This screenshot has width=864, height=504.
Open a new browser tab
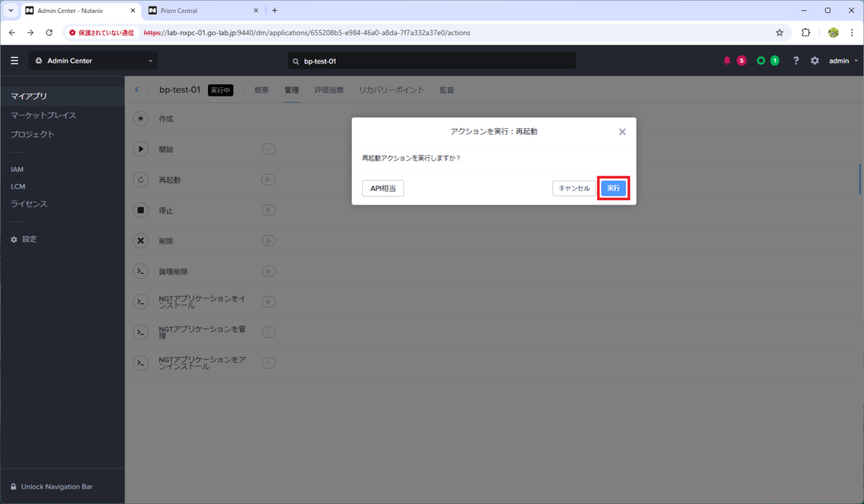274,11
